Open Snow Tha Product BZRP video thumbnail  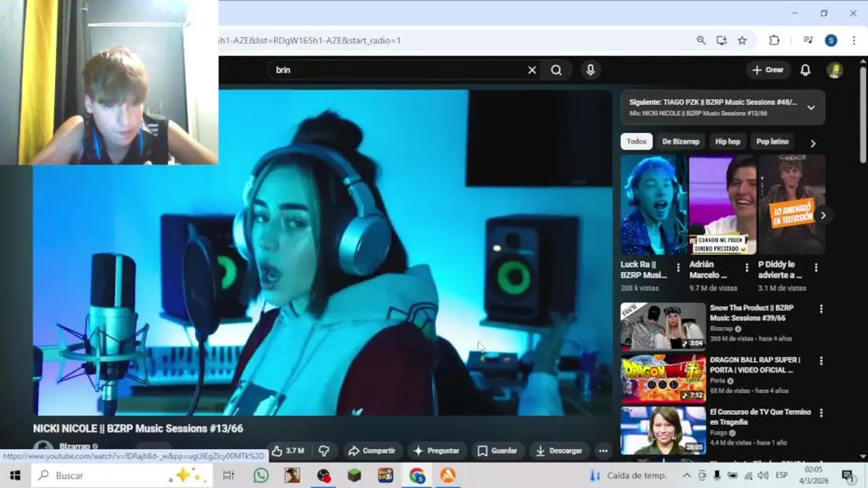(663, 326)
